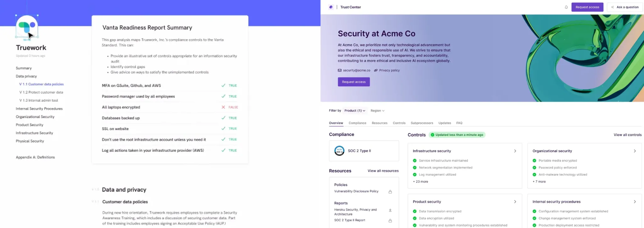Click the SOC 2 badge icon
Viewport: 644px width, 228px height.
coord(339,151)
